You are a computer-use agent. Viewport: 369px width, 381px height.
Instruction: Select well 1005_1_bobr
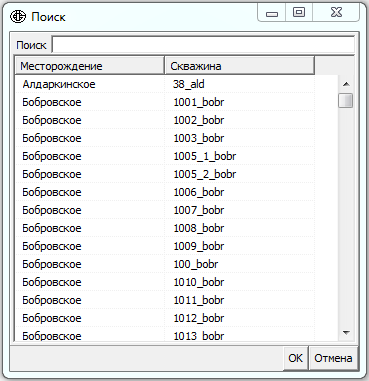coord(205,156)
